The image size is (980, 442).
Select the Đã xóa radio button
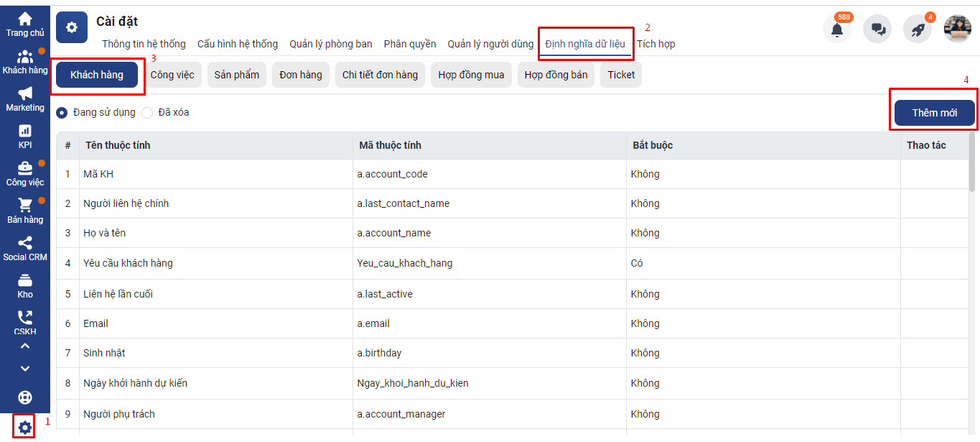(147, 113)
